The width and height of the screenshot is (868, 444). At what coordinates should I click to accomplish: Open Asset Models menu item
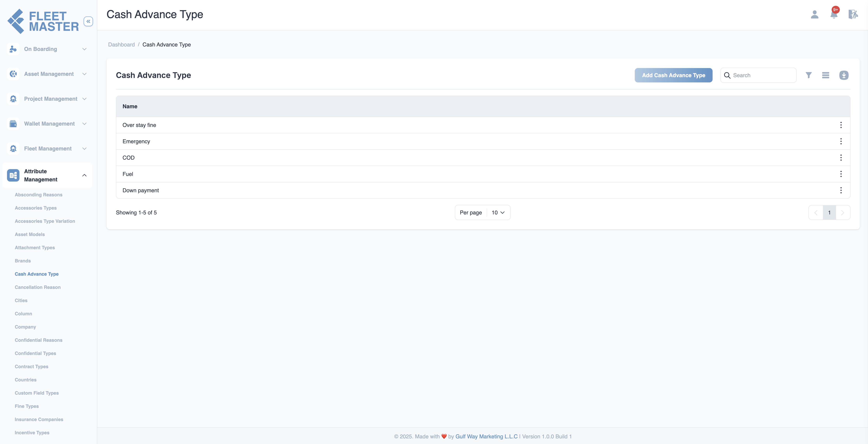coord(30,234)
